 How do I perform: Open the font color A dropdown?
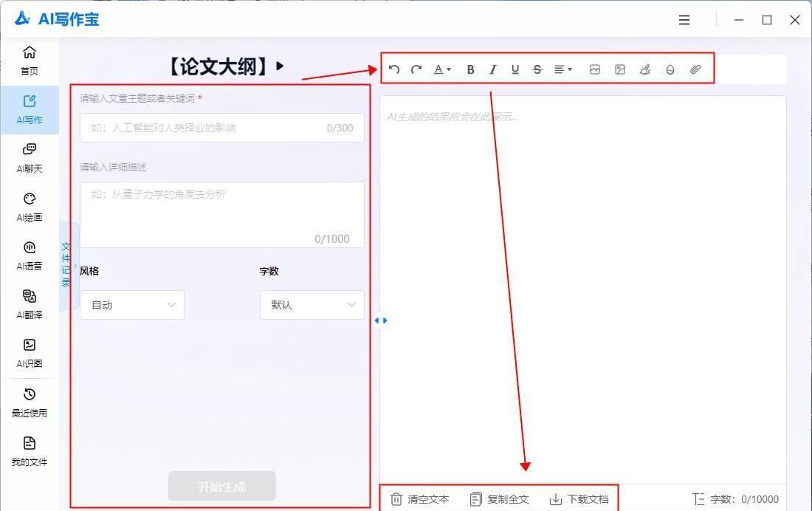442,69
